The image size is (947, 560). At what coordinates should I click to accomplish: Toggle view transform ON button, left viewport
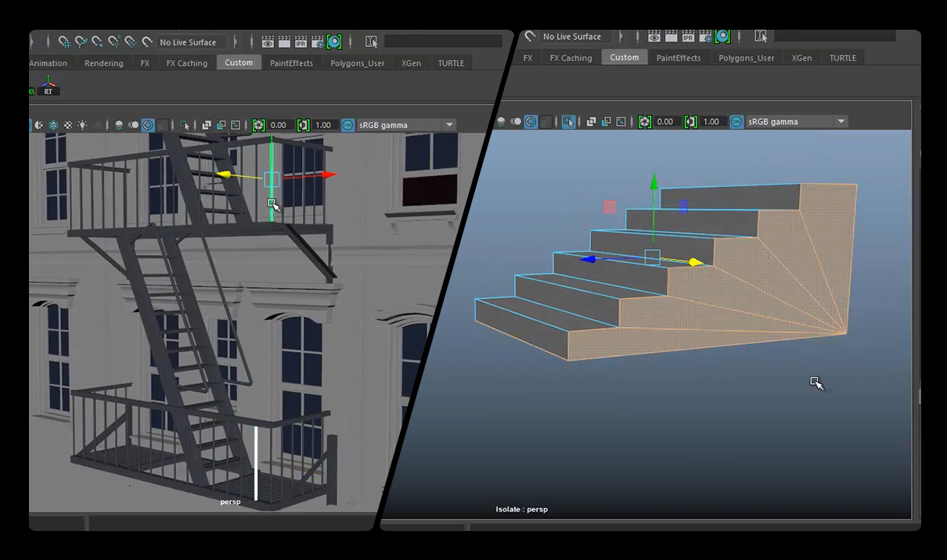[347, 125]
